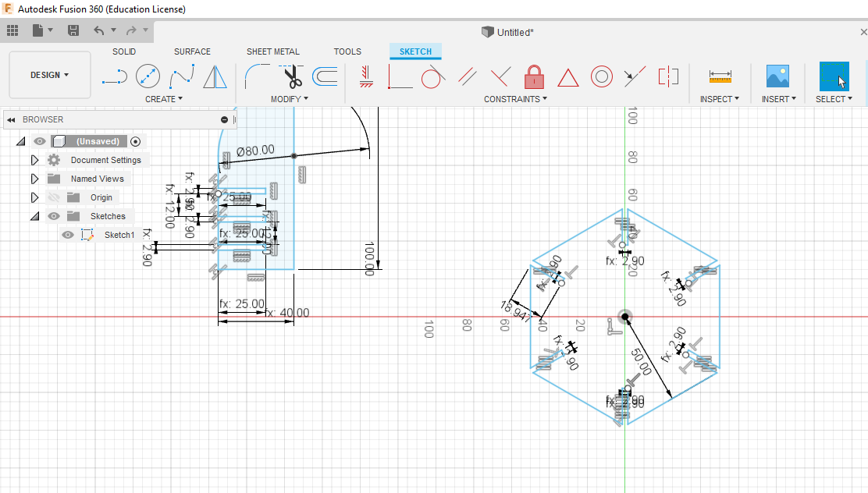
Task: Expand the Origin tree node
Action: [34, 197]
